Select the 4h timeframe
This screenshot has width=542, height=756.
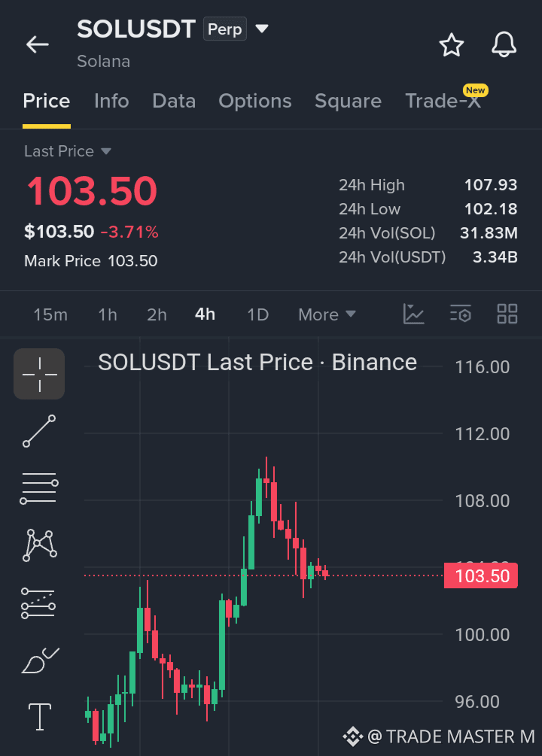205,314
